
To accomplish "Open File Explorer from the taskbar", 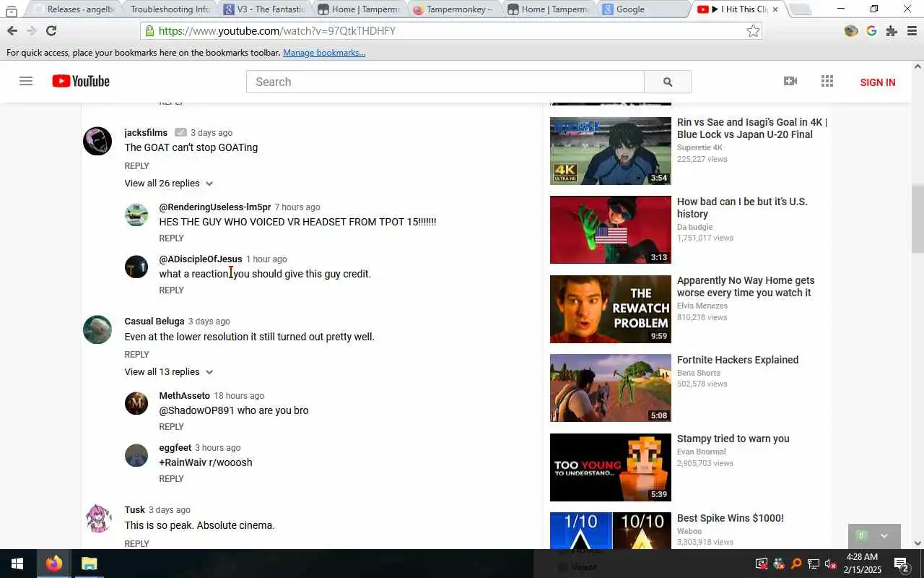I will point(89,564).
